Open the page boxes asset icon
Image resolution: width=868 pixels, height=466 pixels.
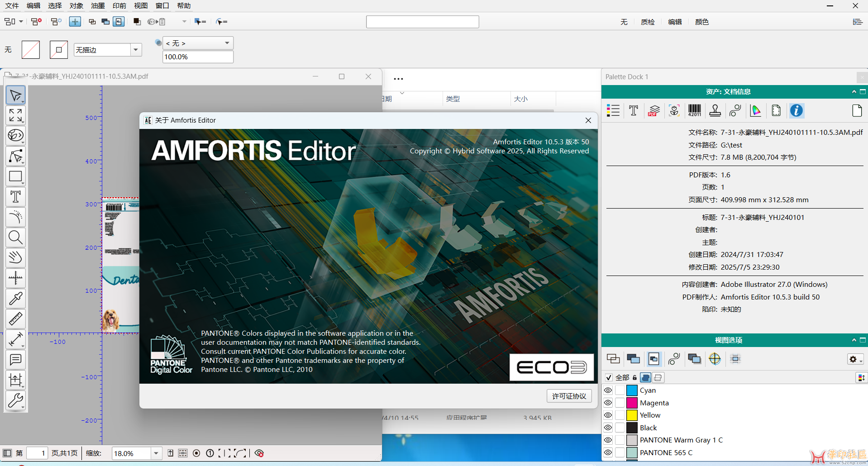tap(776, 110)
